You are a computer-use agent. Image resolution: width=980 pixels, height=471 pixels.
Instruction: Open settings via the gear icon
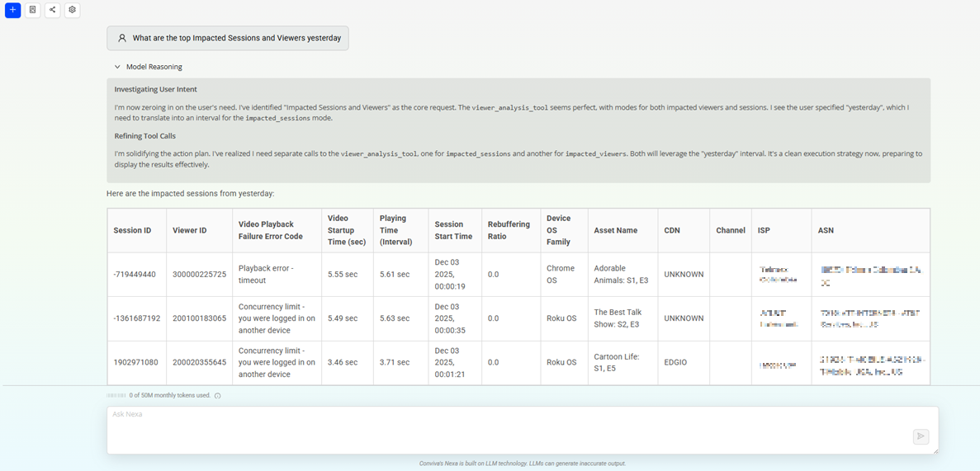[x=73, y=10]
